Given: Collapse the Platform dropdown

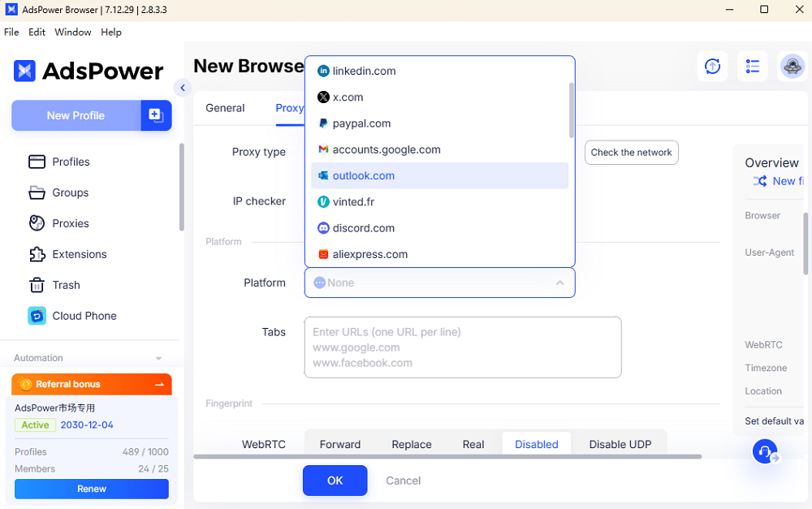Looking at the screenshot, I should [560, 283].
